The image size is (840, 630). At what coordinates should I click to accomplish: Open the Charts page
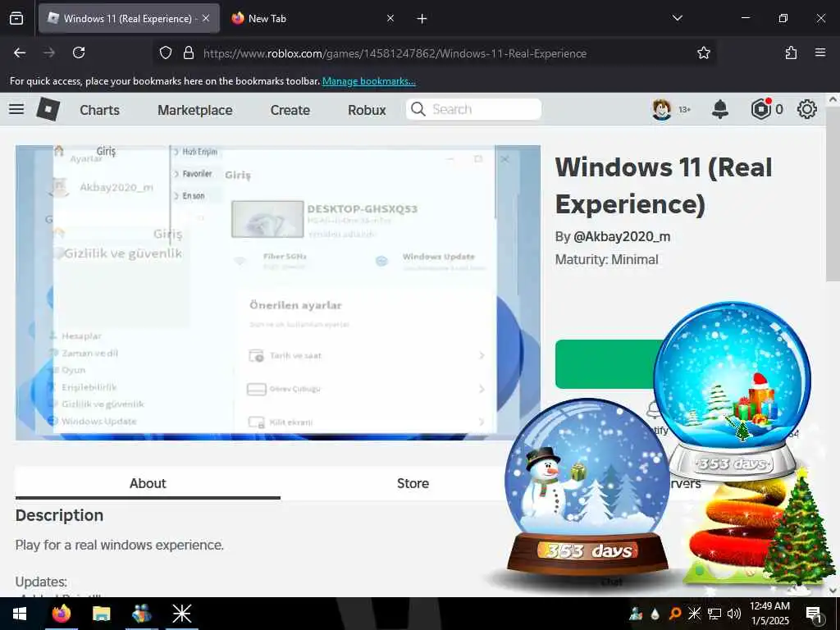[99, 110]
